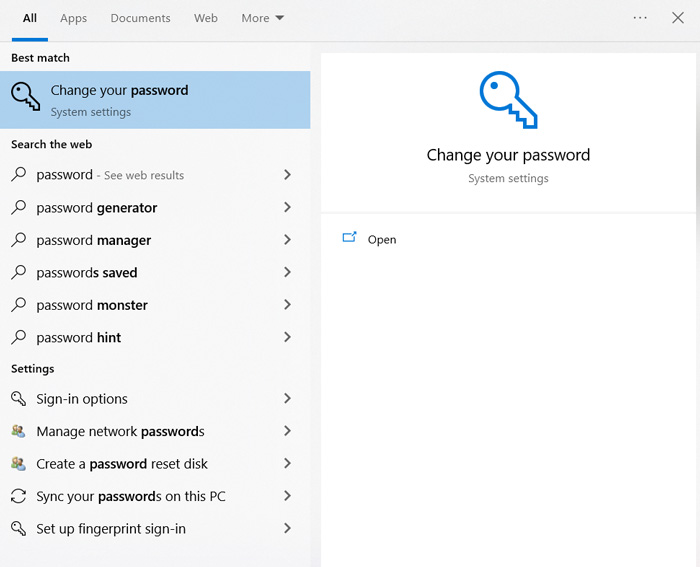This screenshot has width=700, height=567.
Task: Click the icon beside Set up fingerprint sign-in
Action: click(x=18, y=529)
